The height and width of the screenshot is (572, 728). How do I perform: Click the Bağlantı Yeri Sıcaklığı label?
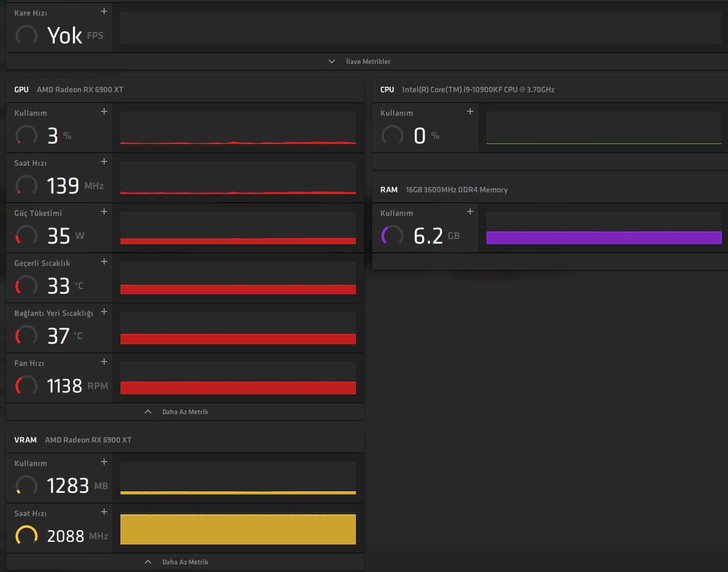pyautogui.click(x=54, y=314)
